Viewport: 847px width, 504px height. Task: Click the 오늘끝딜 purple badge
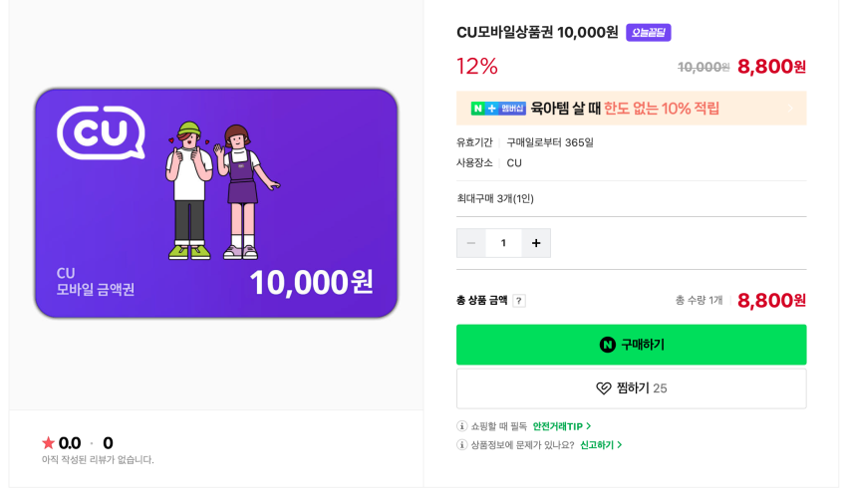click(648, 33)
